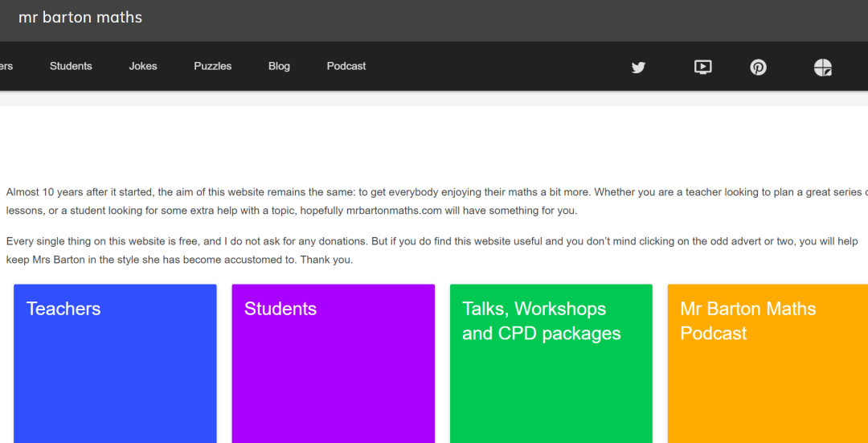Click the quartered circle icon in navbar
The image size is (868, 443).
[823, 68]
